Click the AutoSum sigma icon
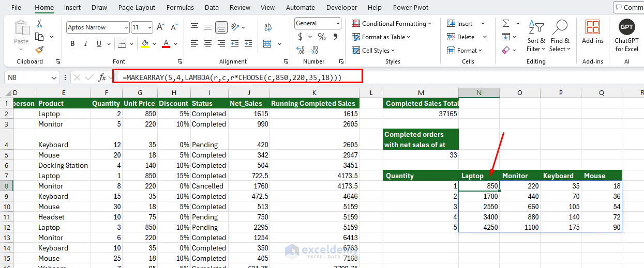The width and height of the screenshot is (644, 268). (506, 23)
